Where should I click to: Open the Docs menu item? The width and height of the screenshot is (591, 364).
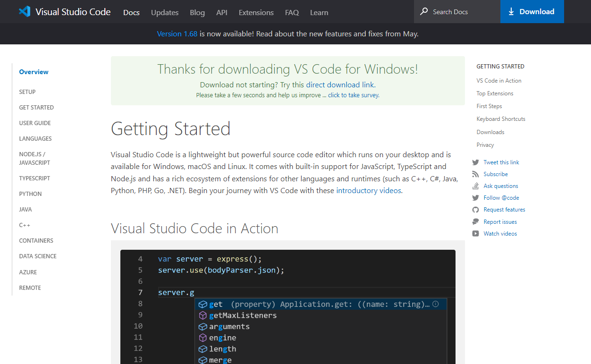[x=131, y=12]
